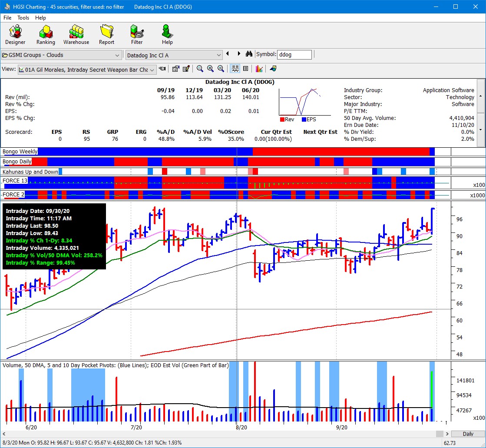Click the 06/20 quarter column header

click(251, 90)
